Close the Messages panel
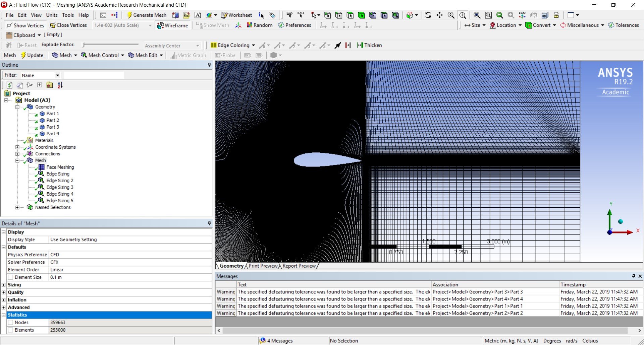The image size is (644, 345). click(640, 276)
